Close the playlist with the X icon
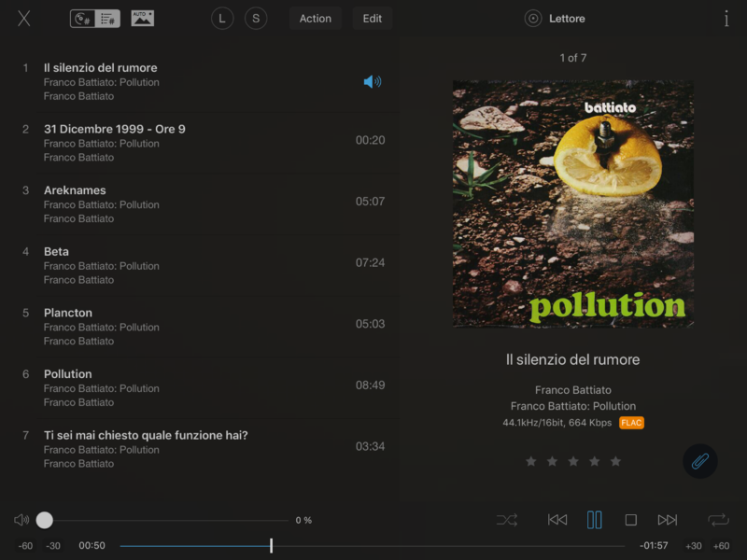 pos(24,19)
